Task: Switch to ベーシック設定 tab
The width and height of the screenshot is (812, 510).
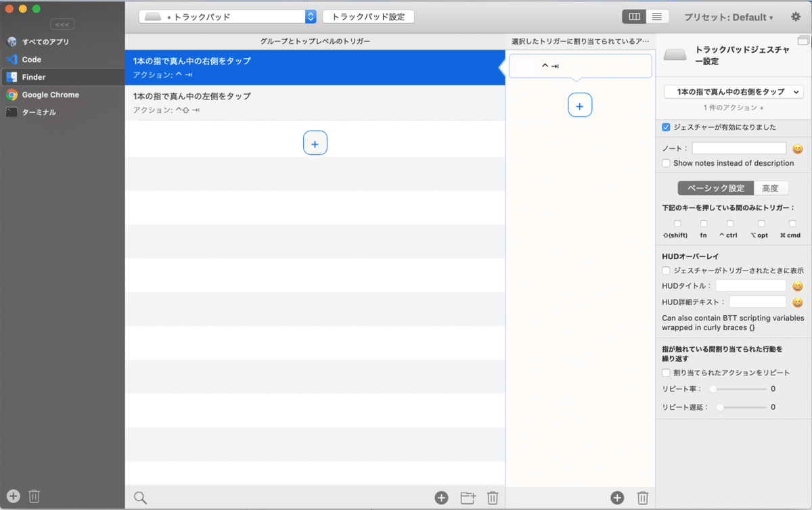Action: tap(716, 188)
